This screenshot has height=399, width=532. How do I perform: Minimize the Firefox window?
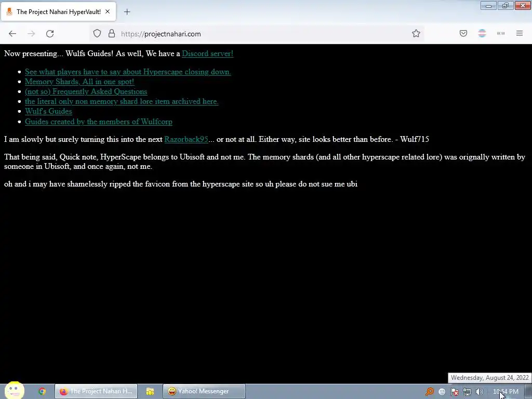[x=488, y=5]
